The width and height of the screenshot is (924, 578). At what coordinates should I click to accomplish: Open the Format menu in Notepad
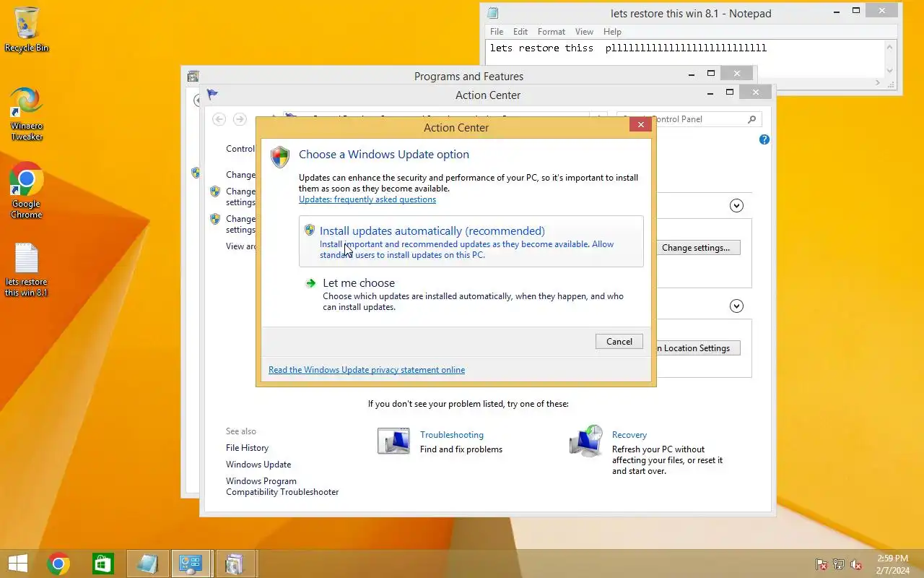[551, 32]
